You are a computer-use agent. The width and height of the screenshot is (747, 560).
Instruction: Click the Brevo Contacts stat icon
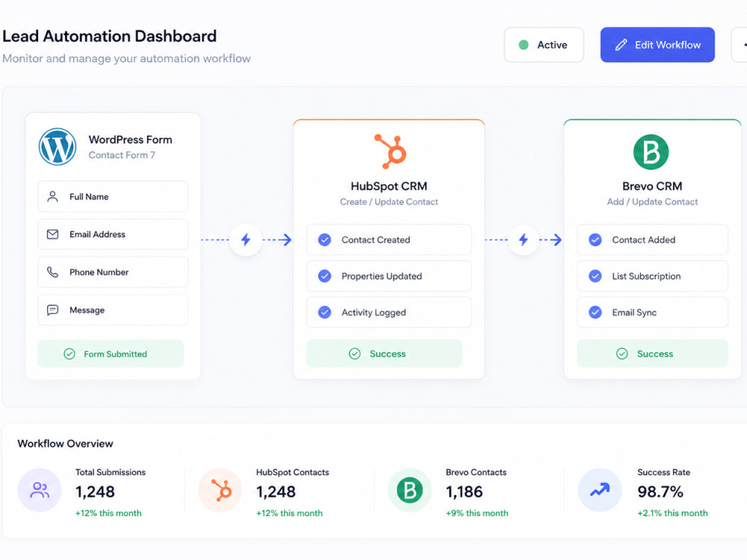click(x=409, y=490)
